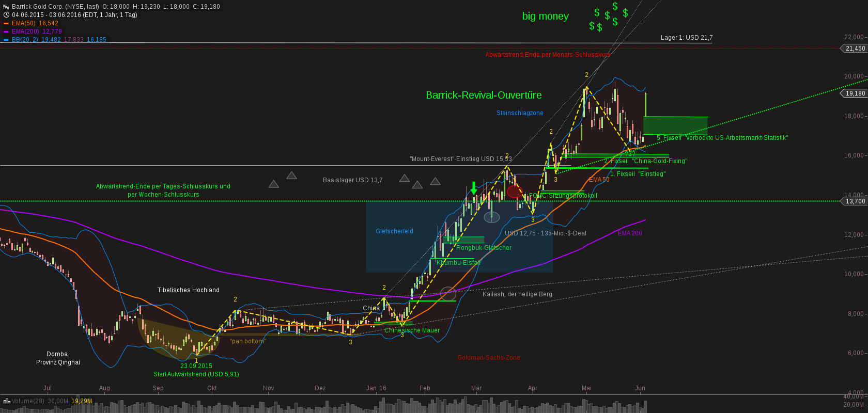Click the 22,000 price axis label
The height and width of the screenshot is (413, 868).
pyautogui.click(x=854, y=37)
